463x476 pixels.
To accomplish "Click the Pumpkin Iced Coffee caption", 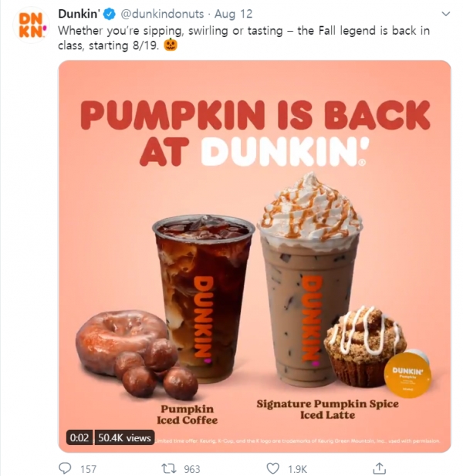I will 187,414.
